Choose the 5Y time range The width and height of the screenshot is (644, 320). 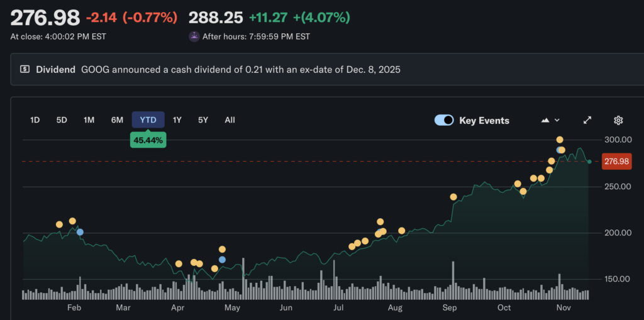click(203, 119)
